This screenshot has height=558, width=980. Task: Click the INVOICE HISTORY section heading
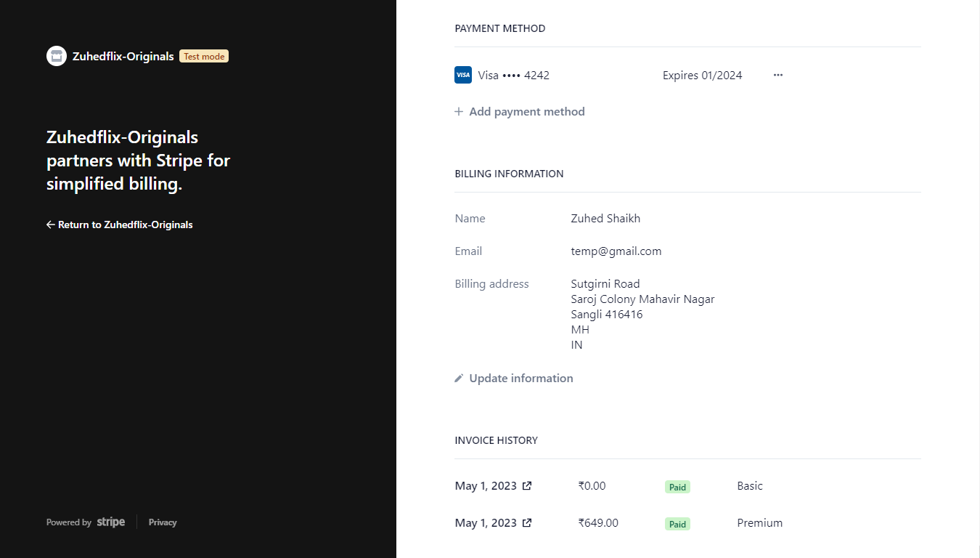pyautogui.click(x=497, y=440)
